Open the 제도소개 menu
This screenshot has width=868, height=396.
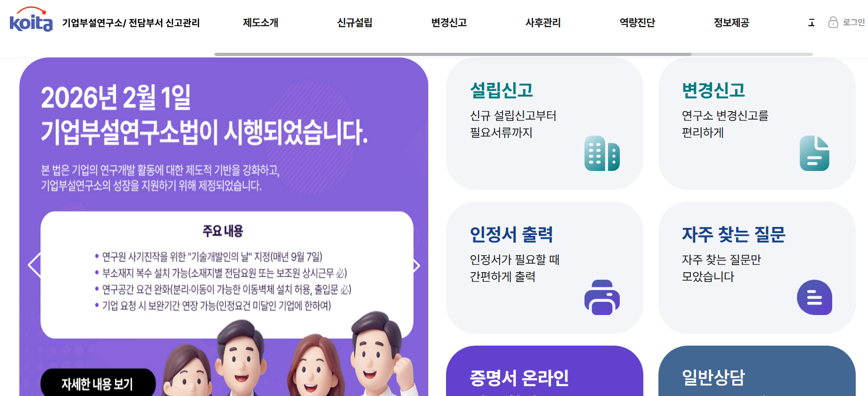click(260, 23)
